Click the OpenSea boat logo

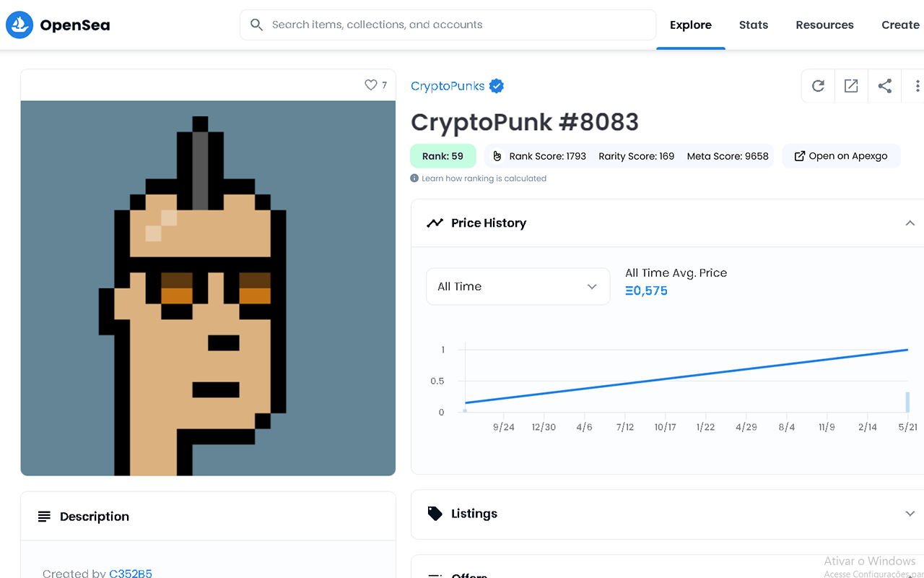coord(19,24)
